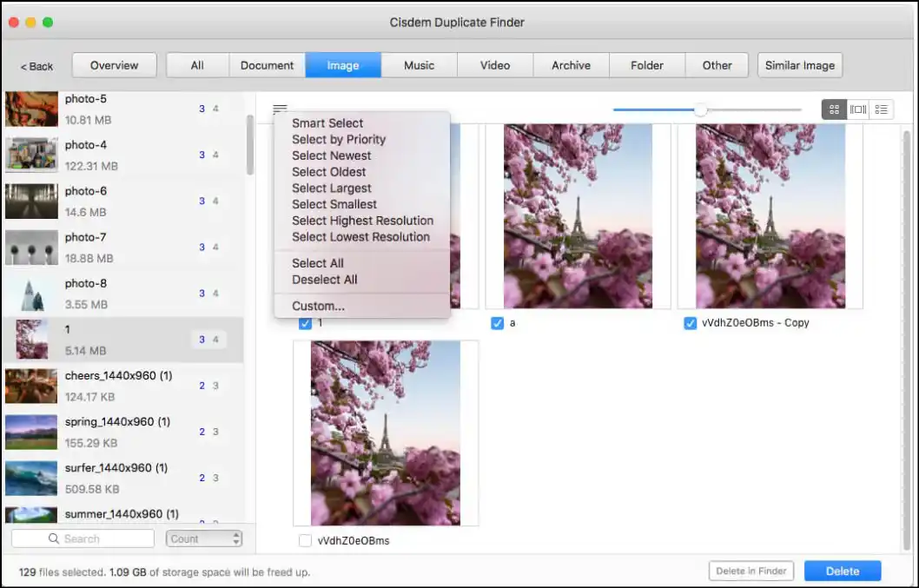The width and height of the screenshot is (919, 588).
Task: Check the vVdhZ0eOBms image checkbox
Action: point(306,540)
